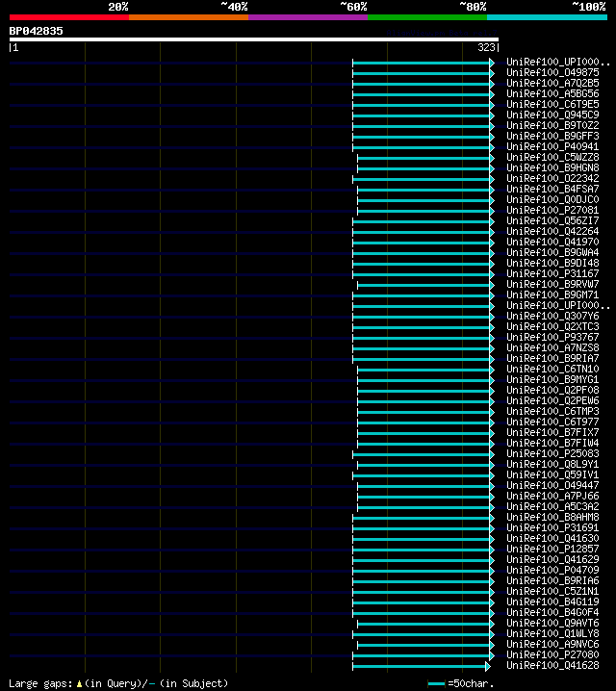Click the cyan alignment bar for UniRef100_P04709
The width and height of the screenshot is (616, 691).
[423, 571]
